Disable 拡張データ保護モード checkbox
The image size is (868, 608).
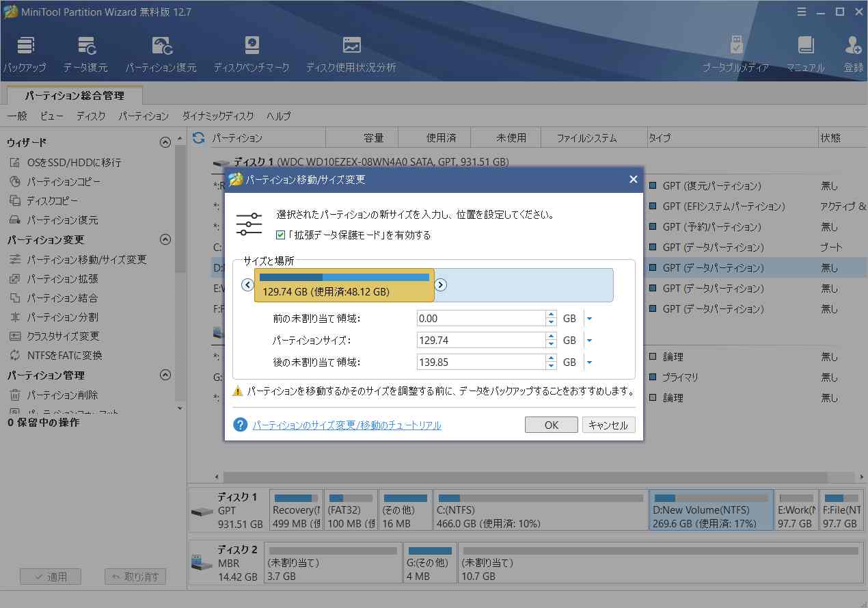(281, 235)
